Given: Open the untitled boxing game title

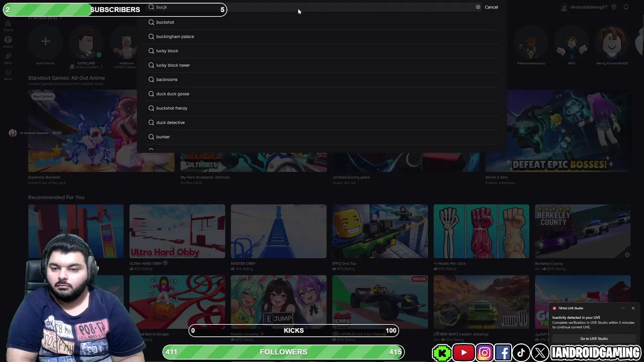Looking at the screenshot, I should [351, 177].
